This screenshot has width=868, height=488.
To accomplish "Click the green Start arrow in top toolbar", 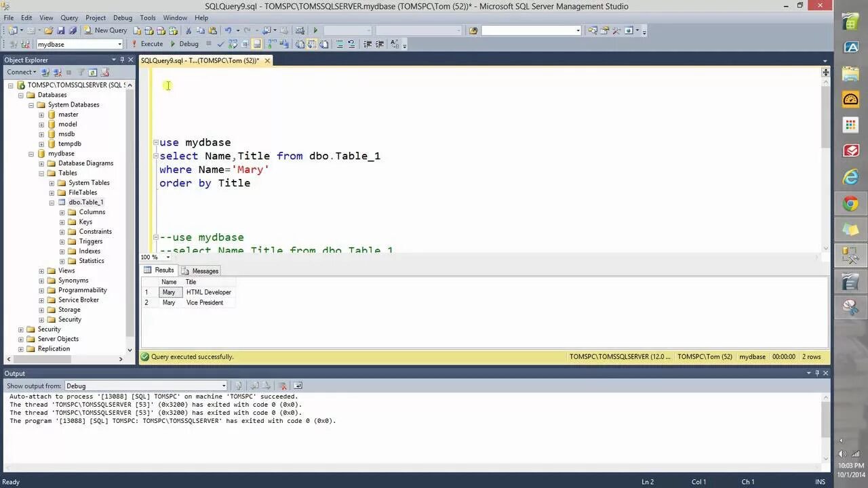I will coord(315,30).
